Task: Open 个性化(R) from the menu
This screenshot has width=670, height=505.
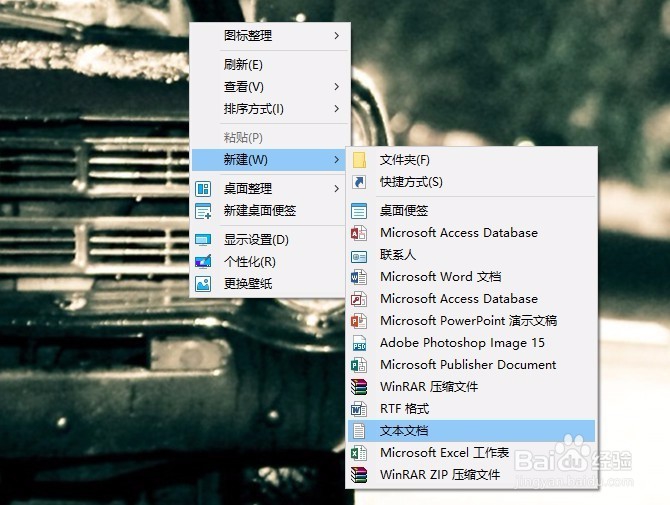Action: coord(270,261)
